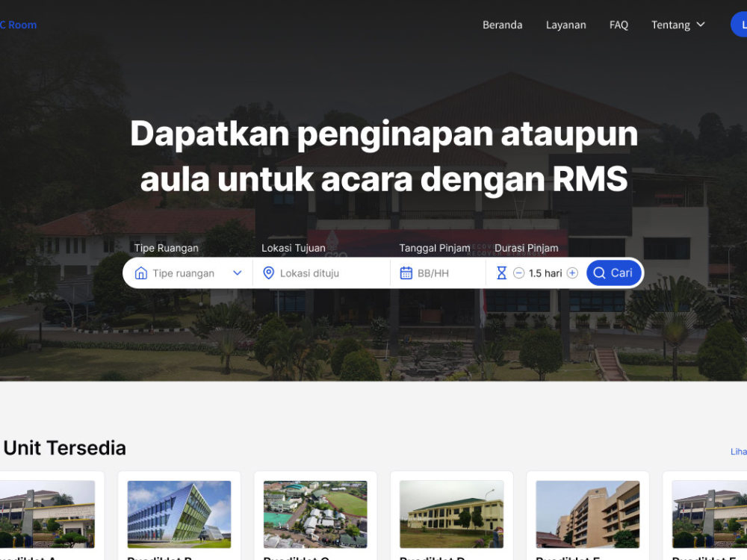Open the yellow green-roofed building thumbnail
The width and height of the screenshot is (747, 560).
pyautogui.click(x=452, y=514)
